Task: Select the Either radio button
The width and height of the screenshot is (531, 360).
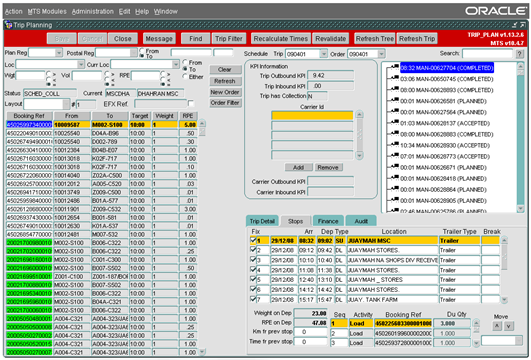Action: [185, 77]
